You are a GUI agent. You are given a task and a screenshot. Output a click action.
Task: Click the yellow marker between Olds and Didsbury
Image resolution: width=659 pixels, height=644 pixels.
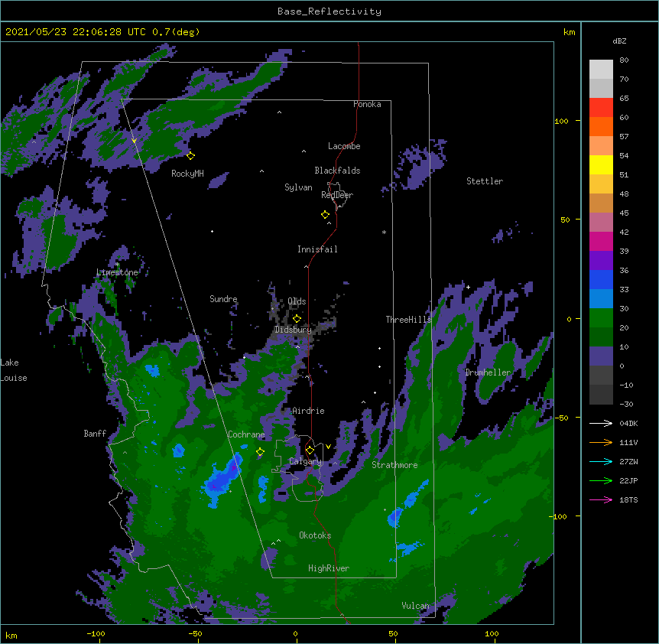click(x=297, y=319)
